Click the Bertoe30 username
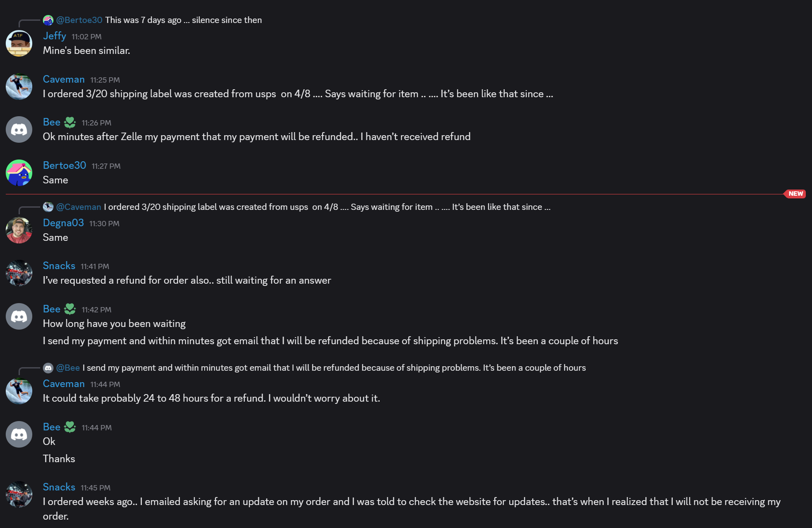The image size is (812, 528). [64, 165]
